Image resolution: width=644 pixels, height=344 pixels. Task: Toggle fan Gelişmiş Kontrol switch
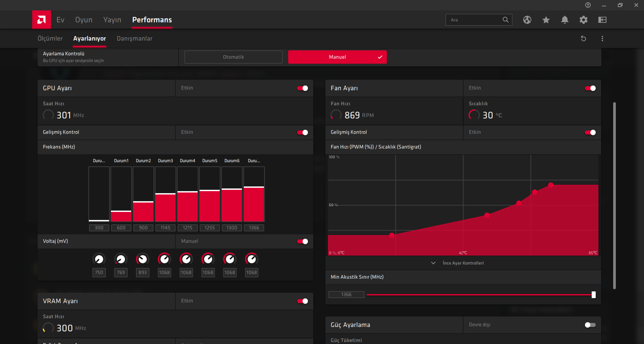tap(590, 132)
